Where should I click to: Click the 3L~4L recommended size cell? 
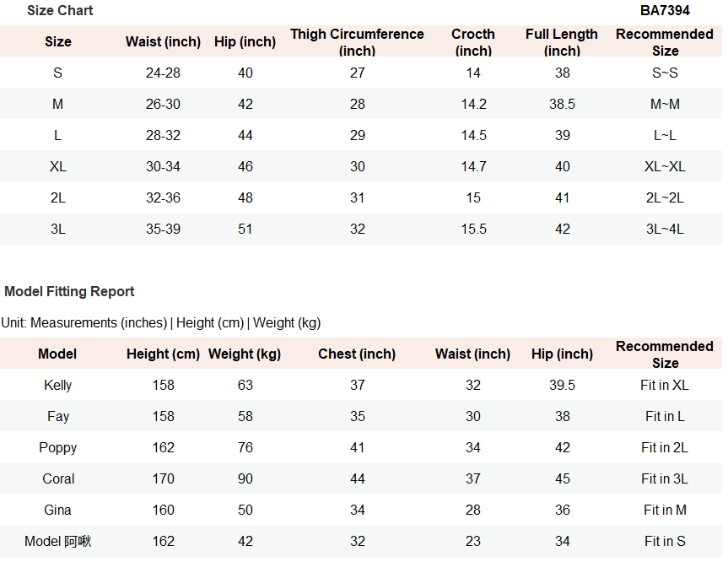tap(665, 229)
